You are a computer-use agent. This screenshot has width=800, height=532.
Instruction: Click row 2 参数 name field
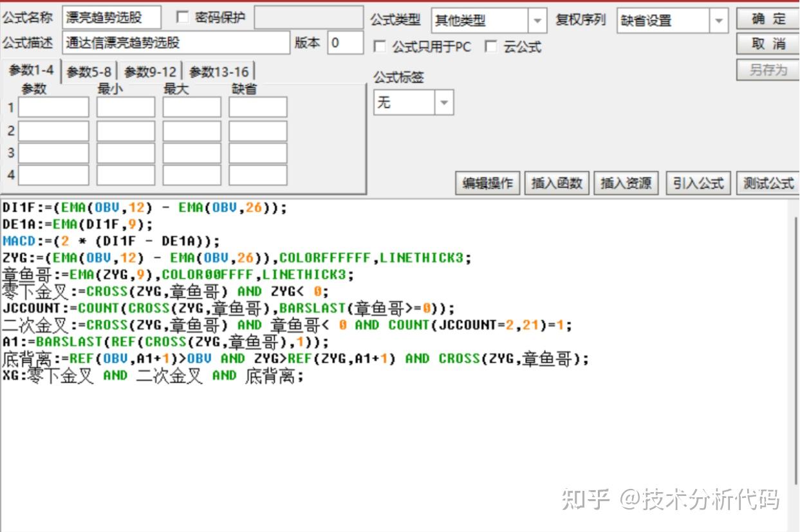tap(53, 131)
